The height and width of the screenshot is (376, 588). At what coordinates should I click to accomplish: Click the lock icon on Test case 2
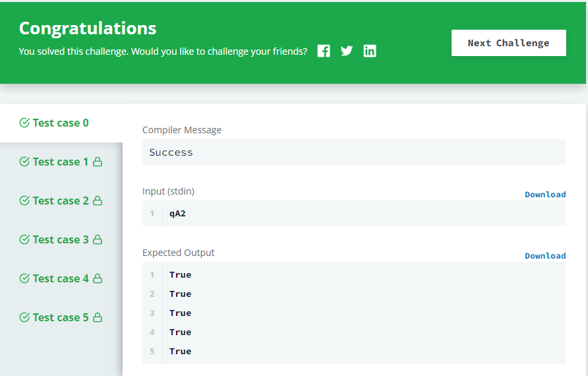coord(98,201)
